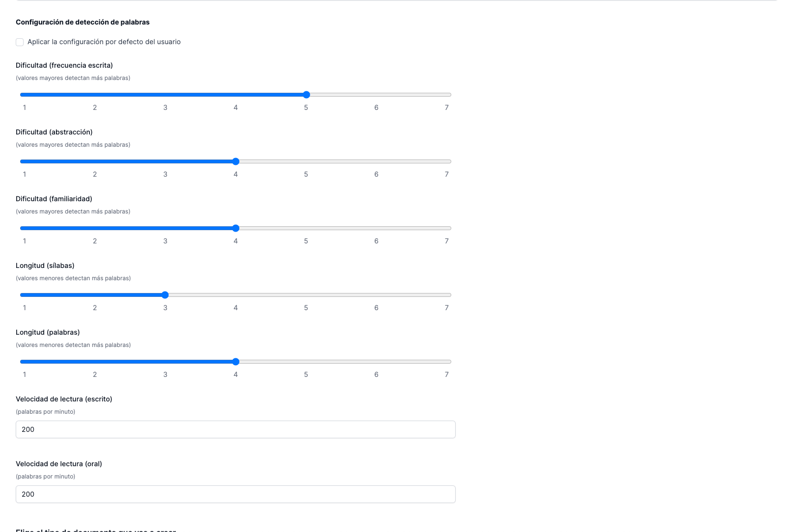Enable 'Aplicar la configuración por defecto del usuario' checkbox

coord(20,42)
